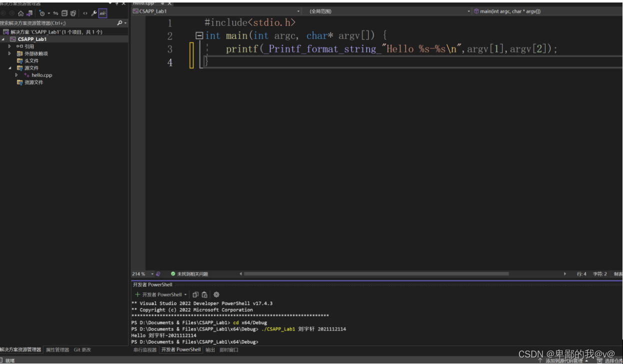Click the Home icon in Solution Explorer toolbar
Image resolution: width=623 pixels, height=364 pixels.
[21, 13]
